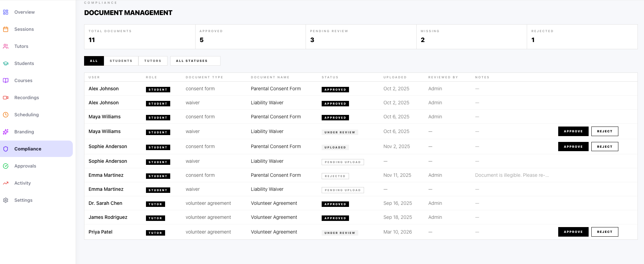The height and width of the screenshot is (264, 644).
Task: Click the Sessions calendar icon
Action: point(5,29)
